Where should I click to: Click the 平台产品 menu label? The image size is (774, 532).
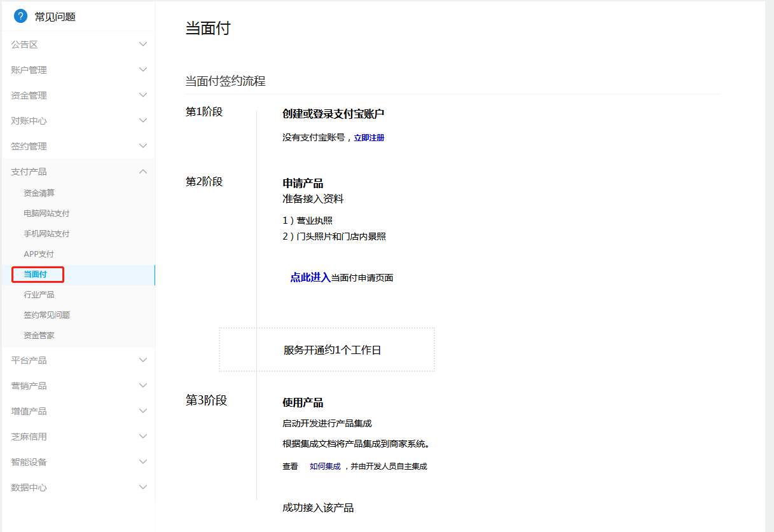pyautogui.click(x=29, y=360)
